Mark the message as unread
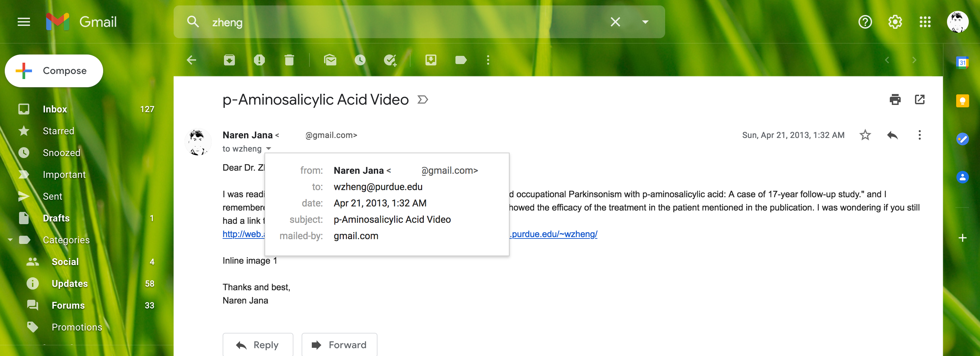 [330, 60]
